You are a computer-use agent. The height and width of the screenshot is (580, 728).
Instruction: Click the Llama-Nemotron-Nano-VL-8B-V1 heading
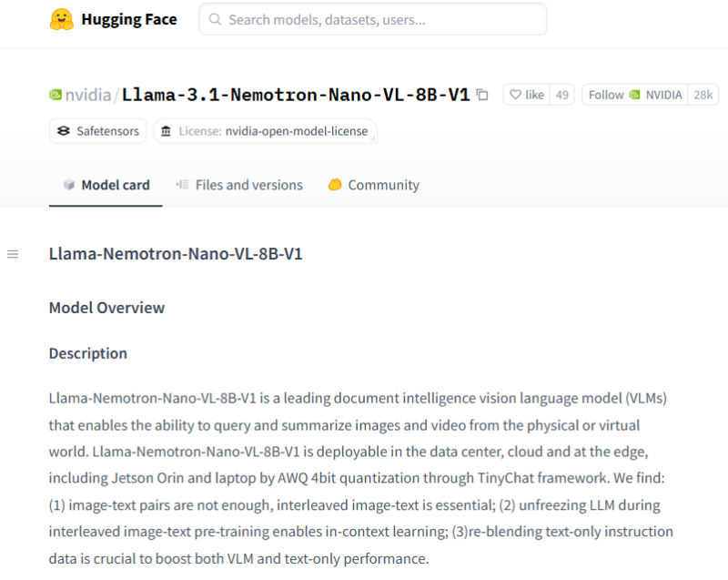176,254
